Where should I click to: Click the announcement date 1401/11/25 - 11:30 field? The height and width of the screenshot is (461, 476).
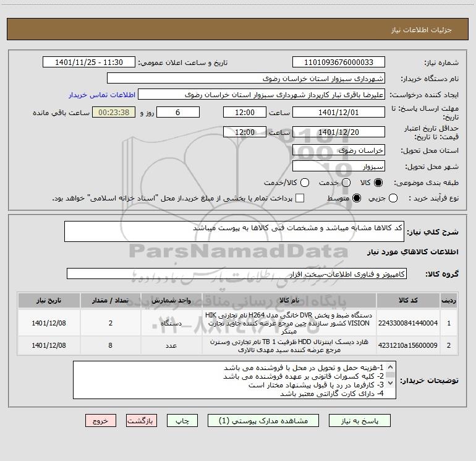(89, 62)
